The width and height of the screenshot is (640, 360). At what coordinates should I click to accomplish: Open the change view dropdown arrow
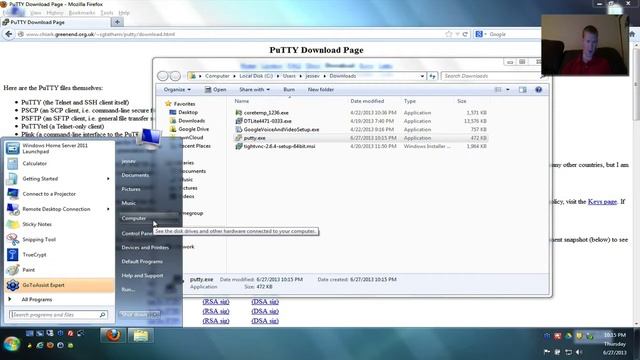(508, 89)
